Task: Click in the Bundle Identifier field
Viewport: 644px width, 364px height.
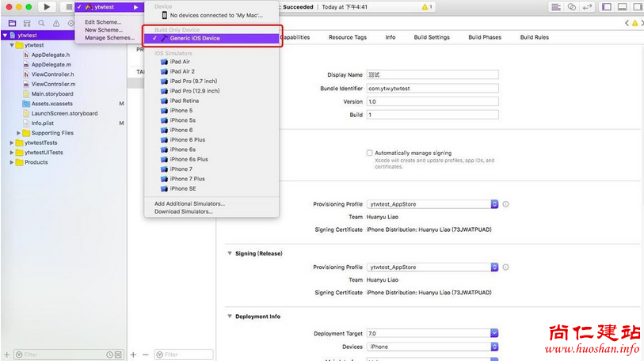Action: tap(432, 89)
